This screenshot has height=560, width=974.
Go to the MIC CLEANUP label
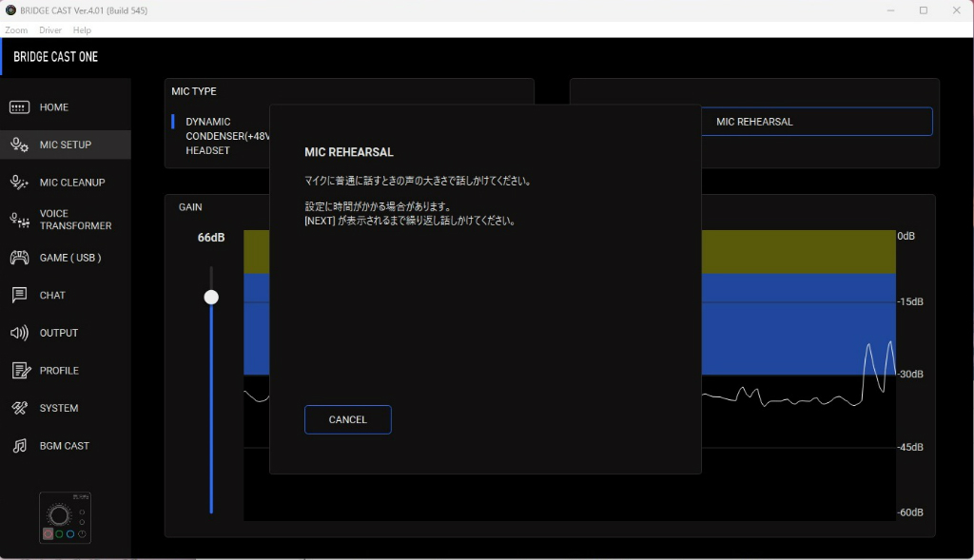[72, 183]
